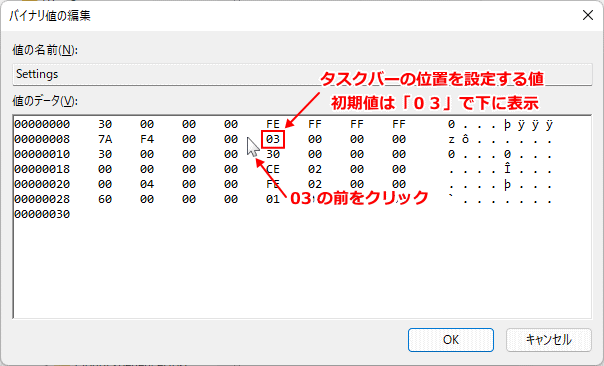Viewport: 604px width, 366px height.
Task: Click the キャンセル button
Action: [x=549, y=340]
